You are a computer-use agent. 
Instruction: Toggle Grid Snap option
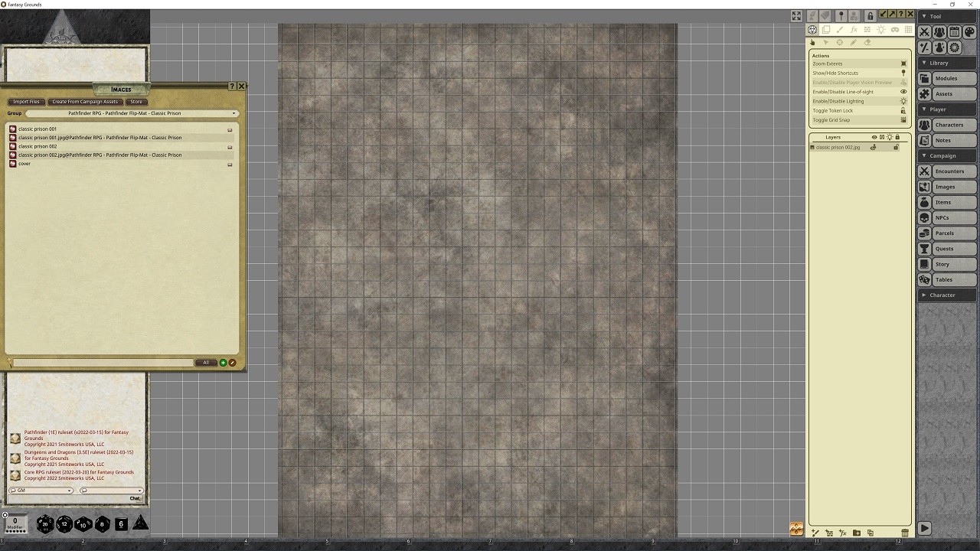903,120
